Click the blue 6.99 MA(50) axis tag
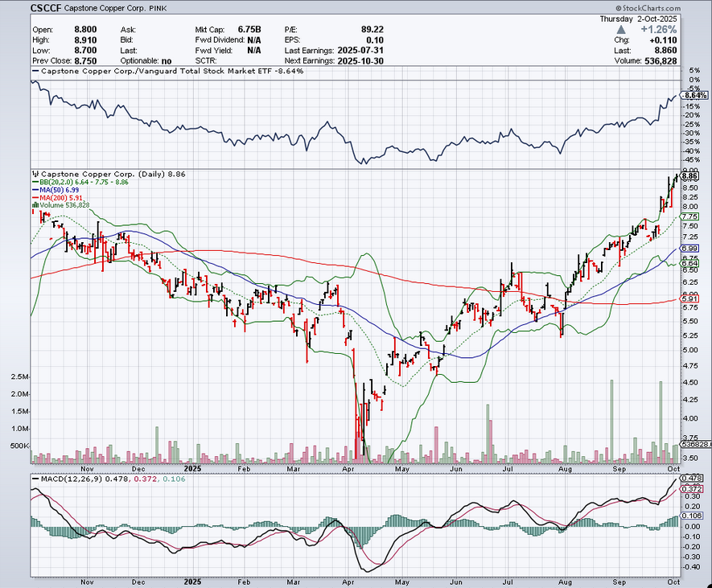712x588 pixels. [x=689, y=249]
